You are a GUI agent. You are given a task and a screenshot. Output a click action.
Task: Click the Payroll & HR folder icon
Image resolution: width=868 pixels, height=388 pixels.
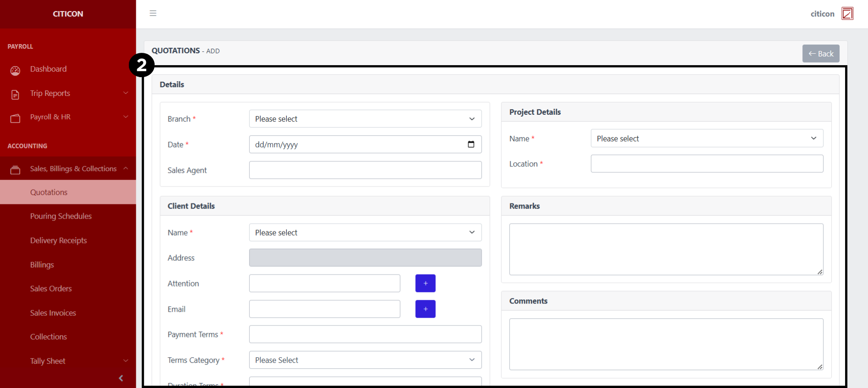coord(15,118)
